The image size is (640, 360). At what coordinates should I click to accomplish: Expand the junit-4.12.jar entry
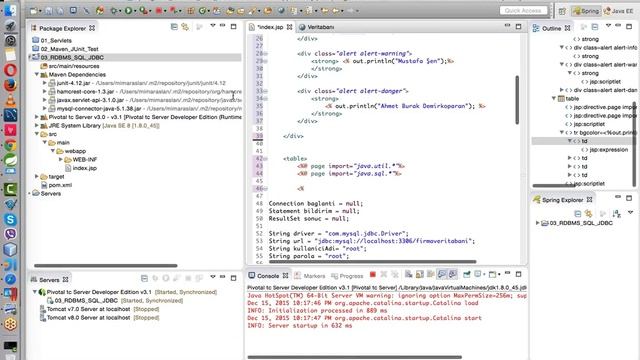[x=44, y=83]
